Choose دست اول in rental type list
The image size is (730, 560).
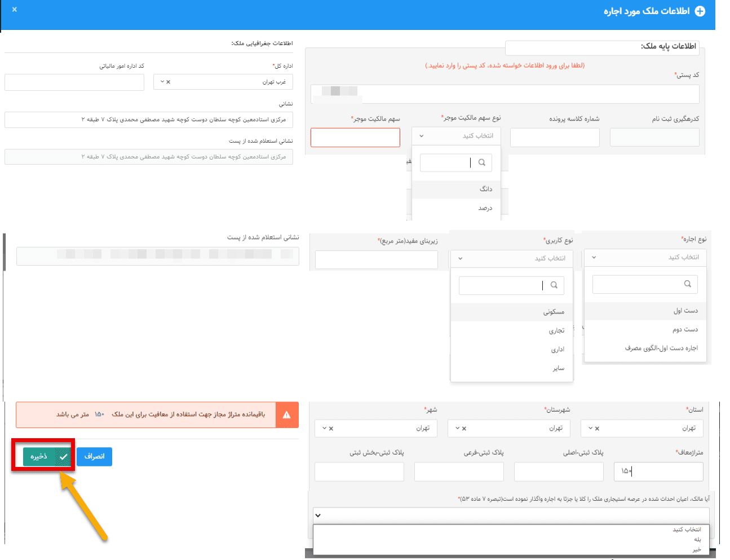(x=645, y=311)
